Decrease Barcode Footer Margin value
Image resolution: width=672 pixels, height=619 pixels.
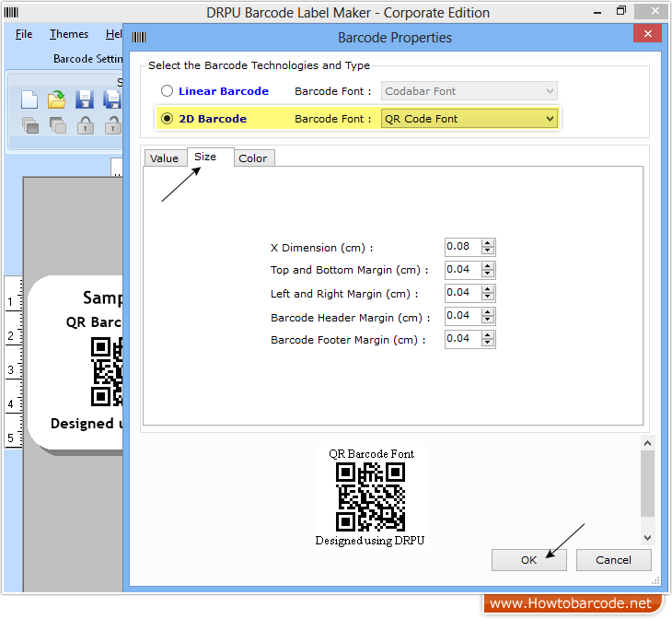coord(488,344)
